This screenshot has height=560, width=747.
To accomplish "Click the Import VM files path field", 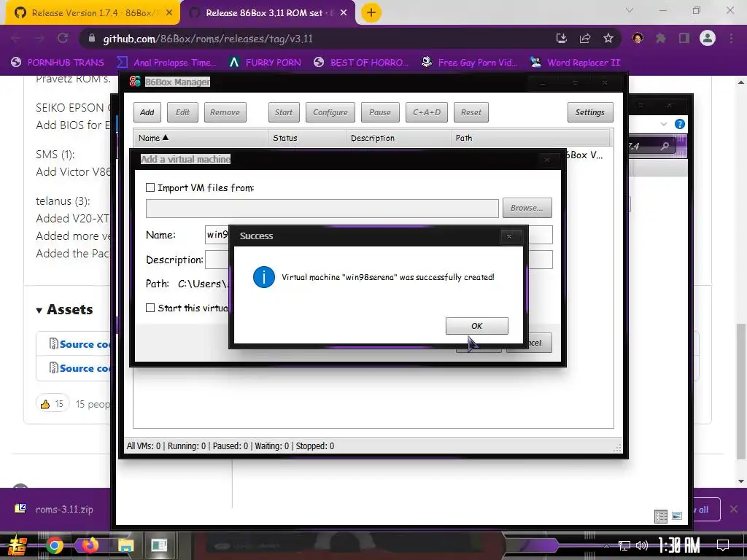I will pyautogui.click(x=322, y=209).
